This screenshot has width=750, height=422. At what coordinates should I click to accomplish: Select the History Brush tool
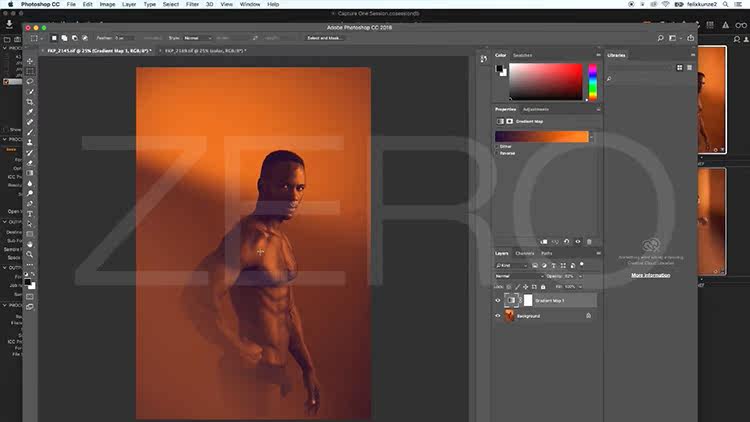pyautogui.click(x=30, y=153)
